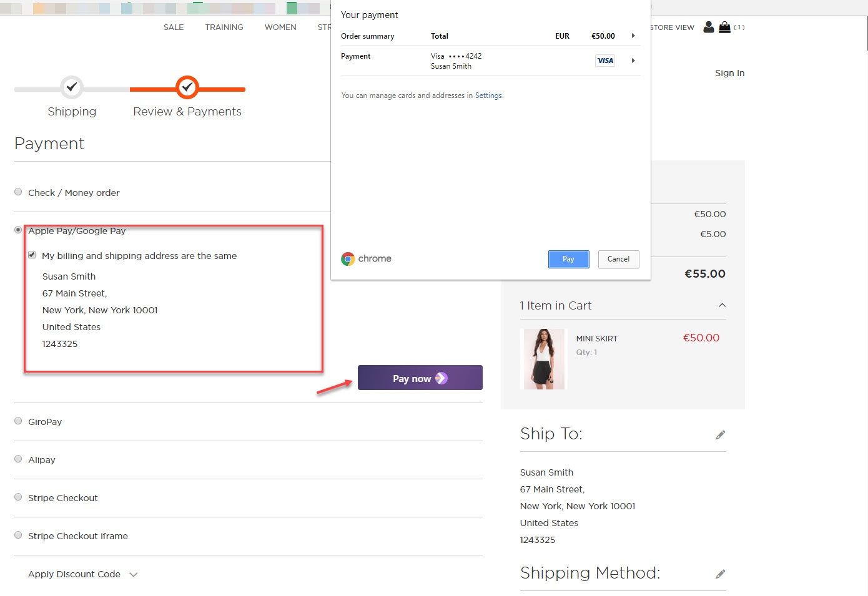Uncheck billing and shipping address same

pos(32,255)
